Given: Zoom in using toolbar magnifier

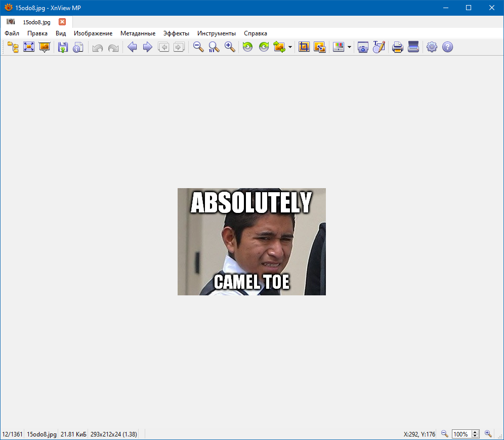Looking at the screenshot, I should [230, 47].
